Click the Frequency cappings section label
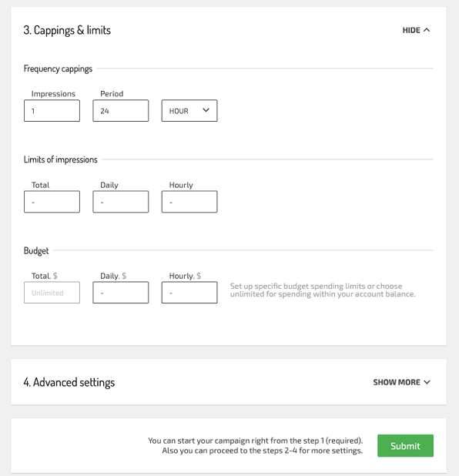This screenshot has height=476, width=459. tap(58, 69)
